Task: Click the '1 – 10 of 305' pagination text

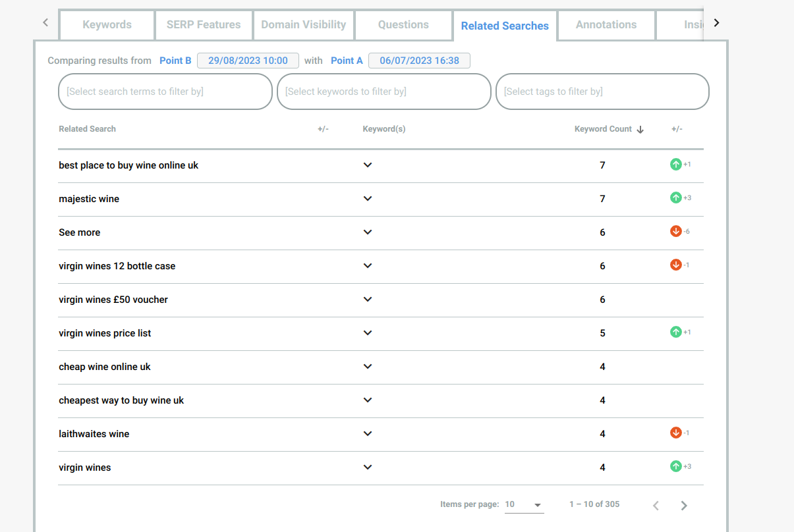Action: pyautogui.click(x=594, y=504)
